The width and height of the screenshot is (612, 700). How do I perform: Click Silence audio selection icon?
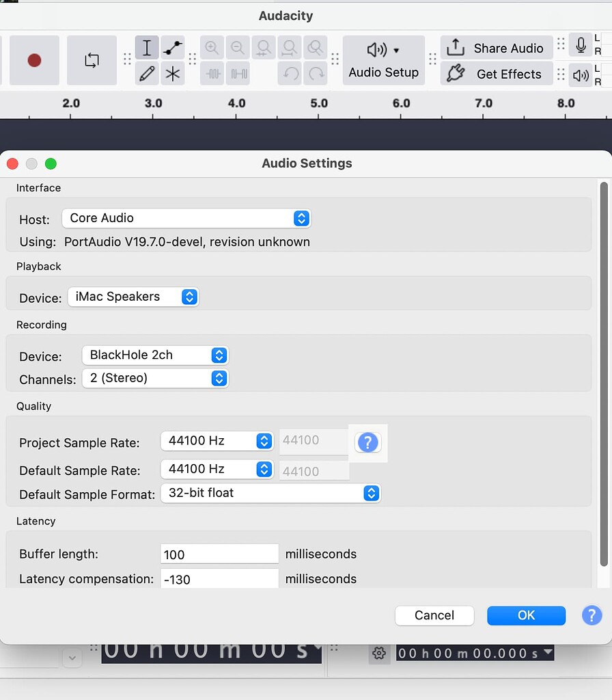(x=238, y=74)
